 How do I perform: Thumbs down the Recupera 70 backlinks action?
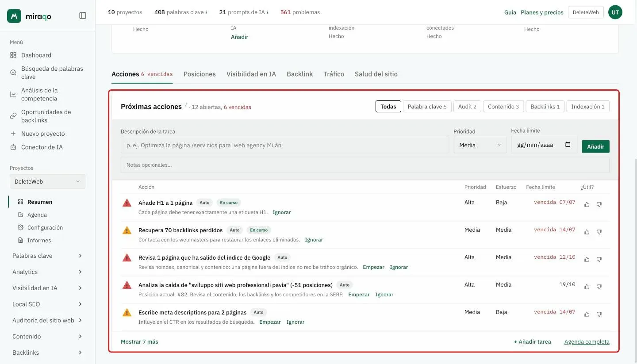pos(599,232)
